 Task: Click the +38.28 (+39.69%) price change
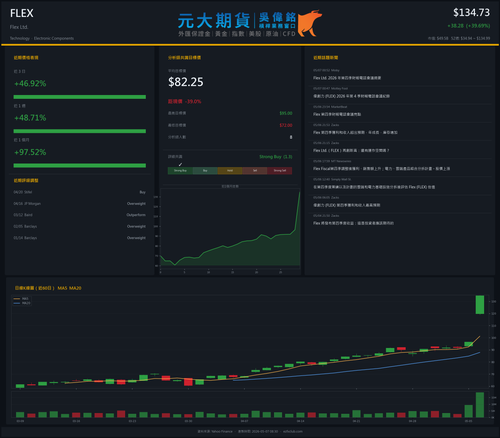469,26
